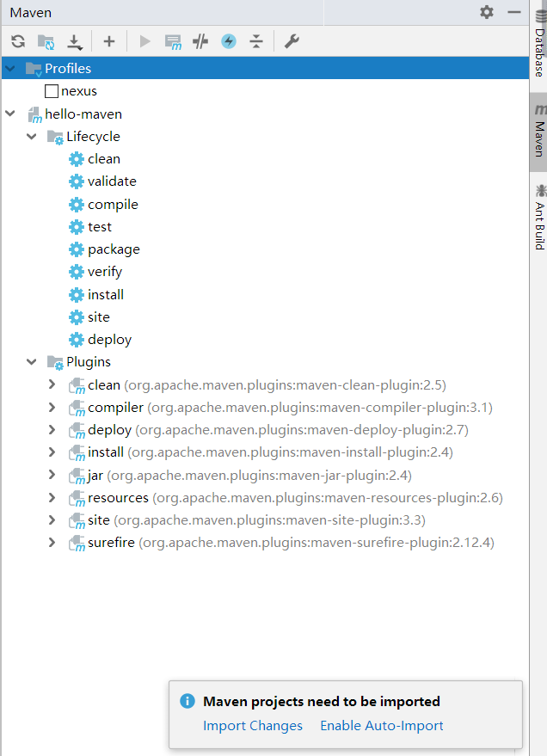Image resolution: width=547 pixels, height=756 pixels.
Task: Select the deploy plugin row text
Action: coord(278,429)
